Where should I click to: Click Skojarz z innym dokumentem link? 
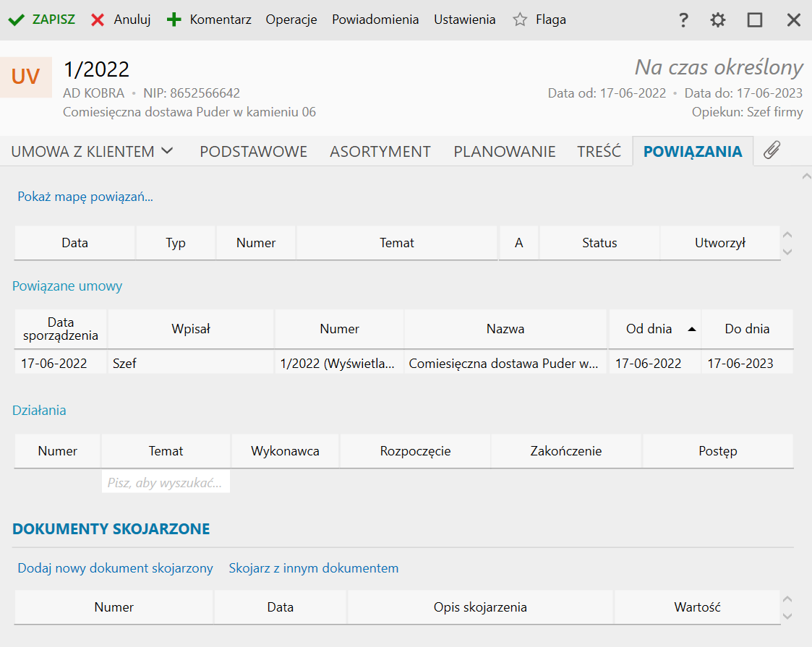(313, 568)
